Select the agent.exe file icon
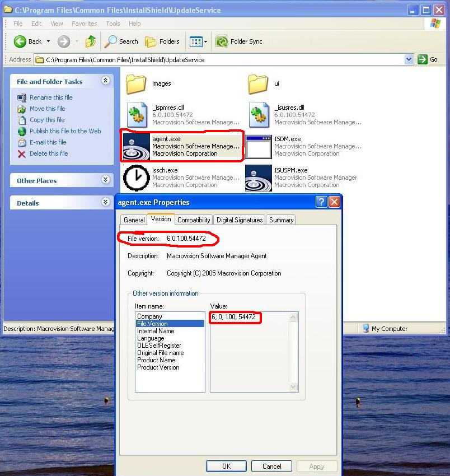Screen dimensions: 450x476 pos(136,147)
